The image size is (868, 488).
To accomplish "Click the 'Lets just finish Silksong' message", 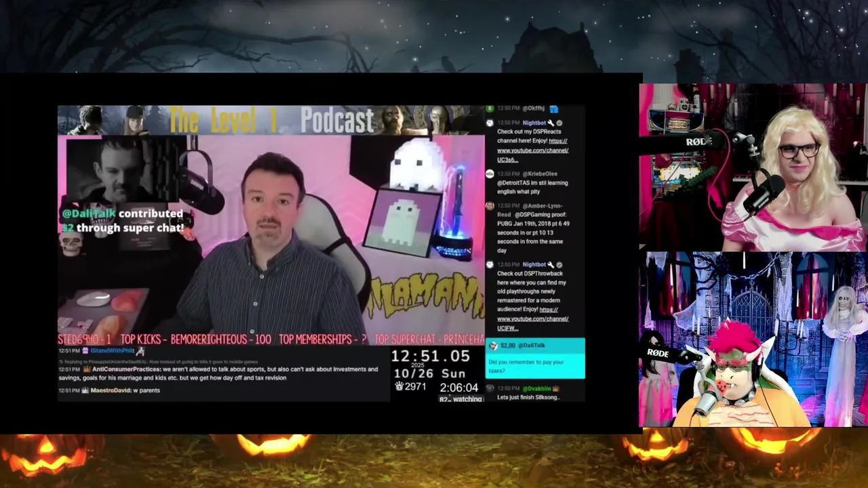I will 528,397.
